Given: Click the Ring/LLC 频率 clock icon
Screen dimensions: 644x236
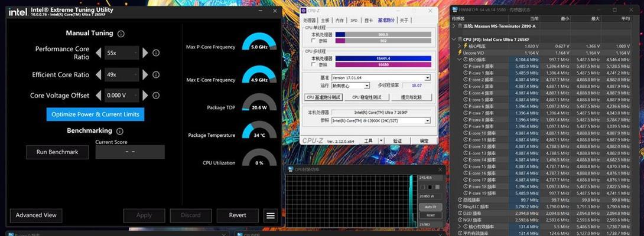Looking at the screenshot, I should pyautogui.click(x=460, y=206).
